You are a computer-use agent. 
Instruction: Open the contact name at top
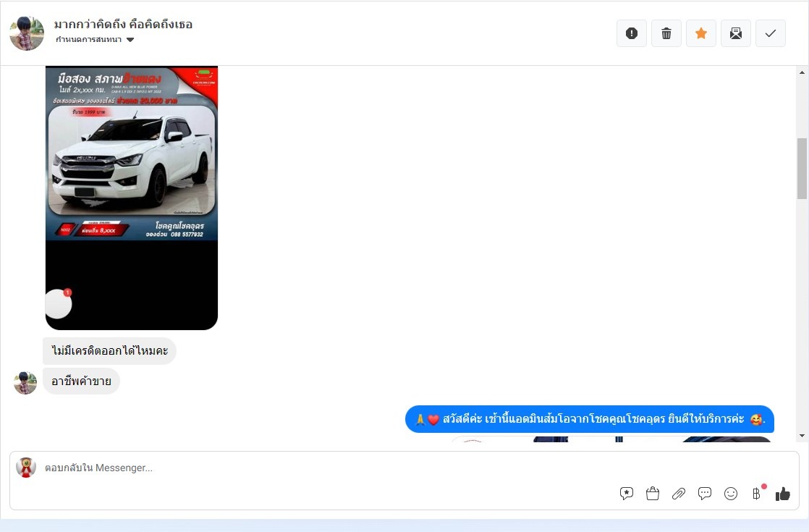pos(123,25)
